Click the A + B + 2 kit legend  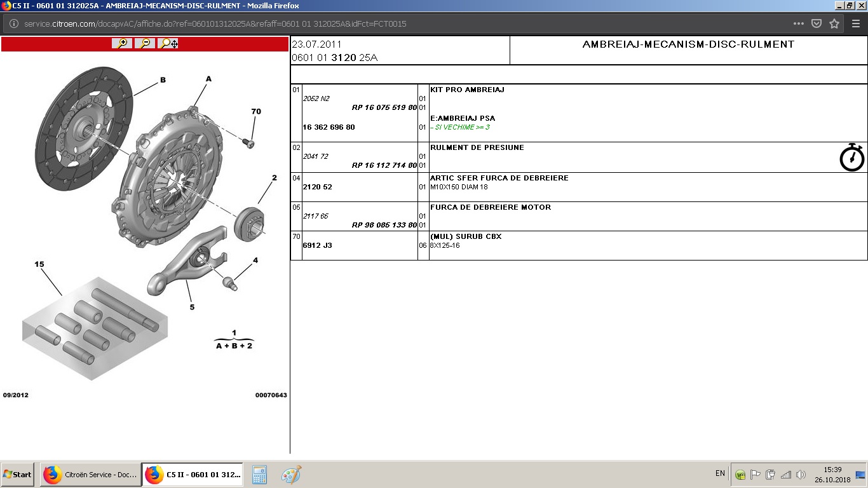tap(234, 346)
